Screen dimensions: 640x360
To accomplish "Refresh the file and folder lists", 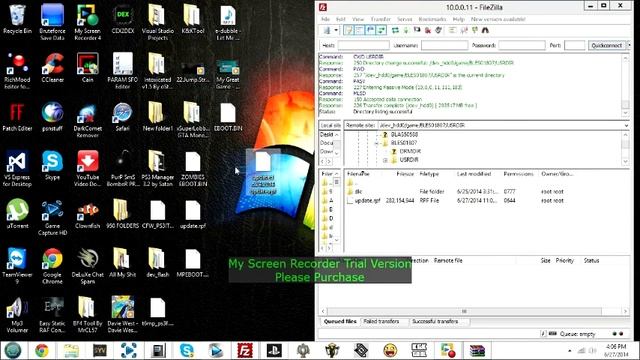I will [395, 31].
